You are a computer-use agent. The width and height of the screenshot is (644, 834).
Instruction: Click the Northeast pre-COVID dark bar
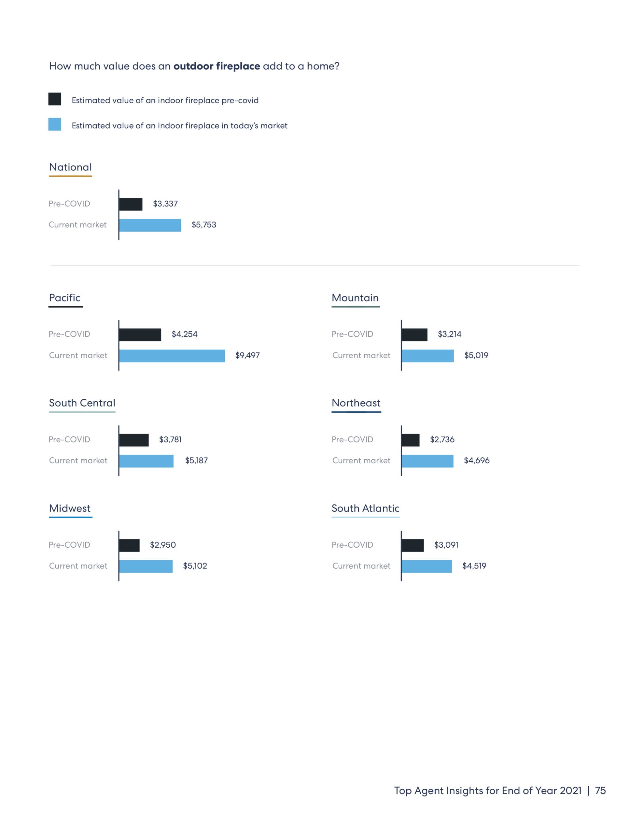click(410, 440)
